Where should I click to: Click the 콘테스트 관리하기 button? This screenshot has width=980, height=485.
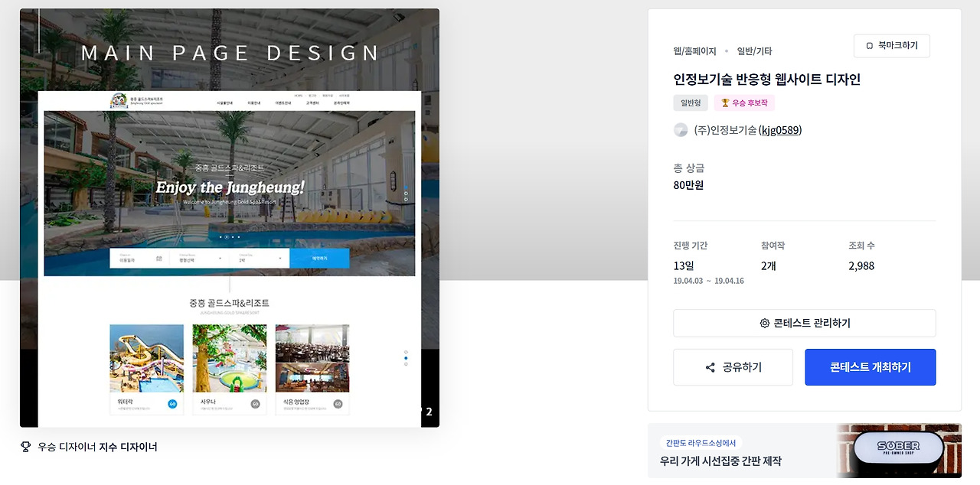tap(804, 323)
